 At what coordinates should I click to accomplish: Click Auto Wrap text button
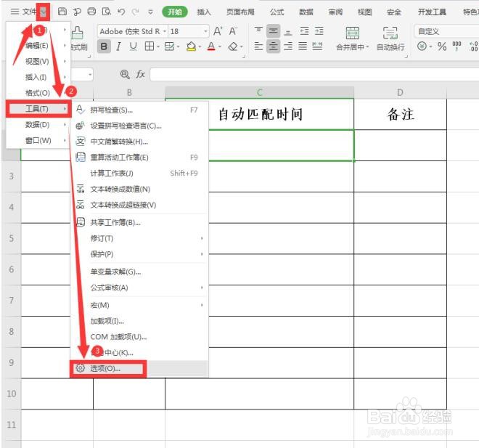(x=390, y=38)
